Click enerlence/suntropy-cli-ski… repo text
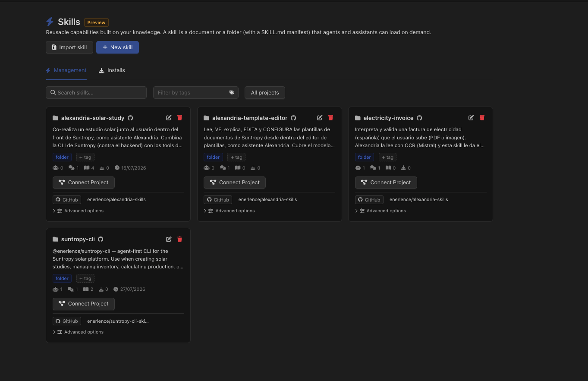Viewport: 588px width, 381px height. click(118, 321)
